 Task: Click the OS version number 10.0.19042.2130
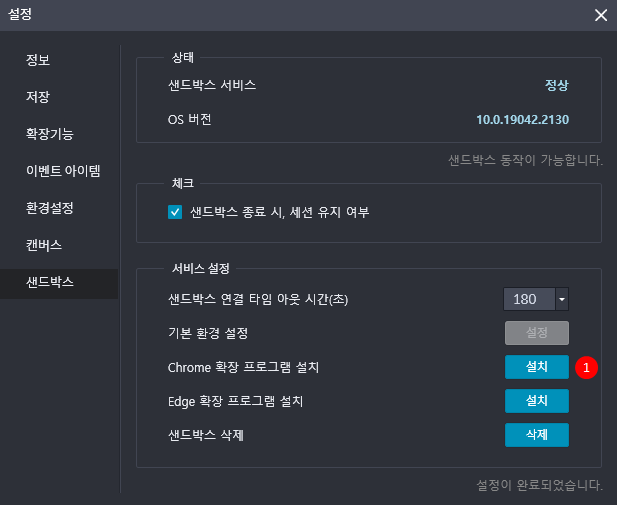(x=522, y=120)
